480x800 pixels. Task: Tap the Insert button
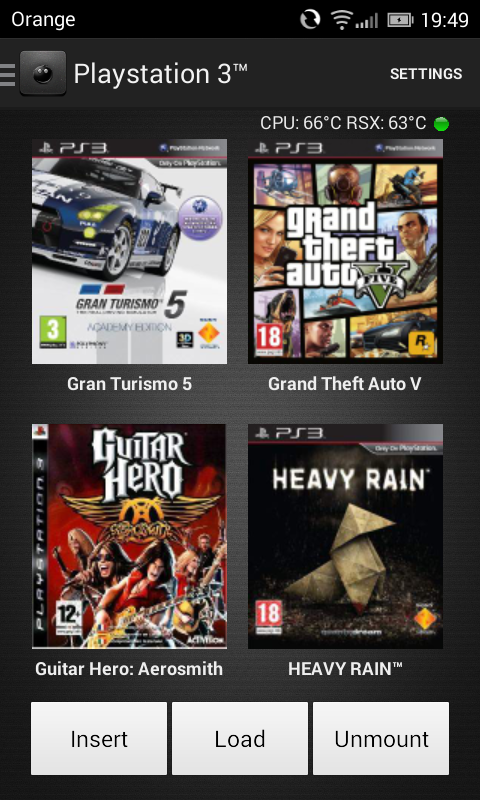(x=99, y=738)
